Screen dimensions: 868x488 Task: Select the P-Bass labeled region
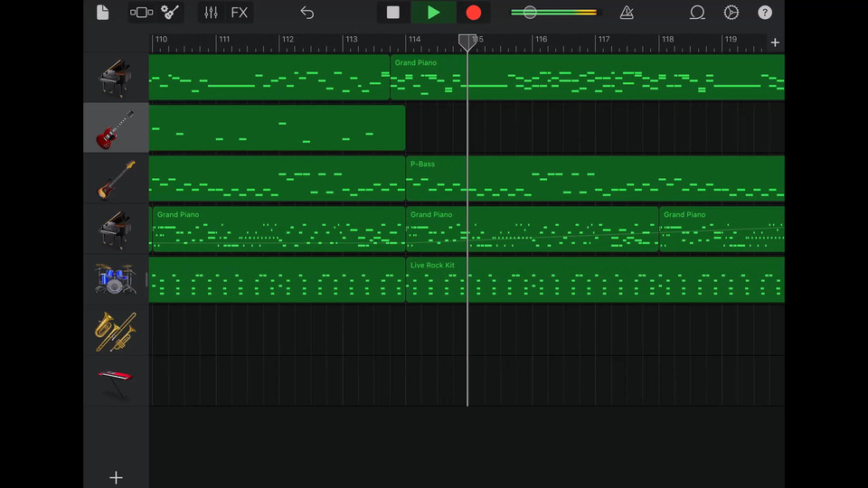[595, 178]
